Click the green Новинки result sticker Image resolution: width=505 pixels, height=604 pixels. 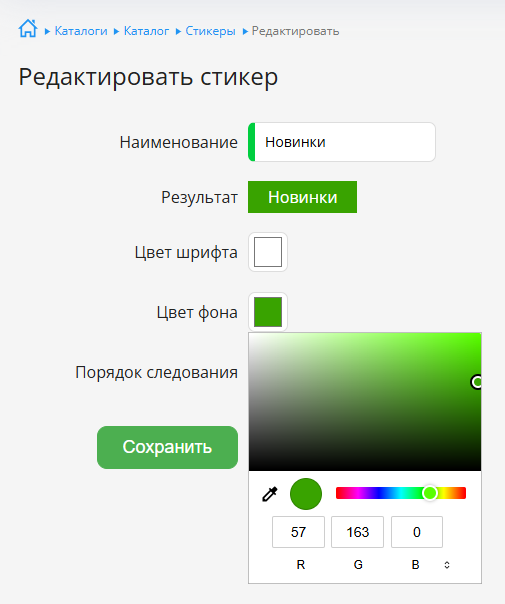tap(302, 197)
